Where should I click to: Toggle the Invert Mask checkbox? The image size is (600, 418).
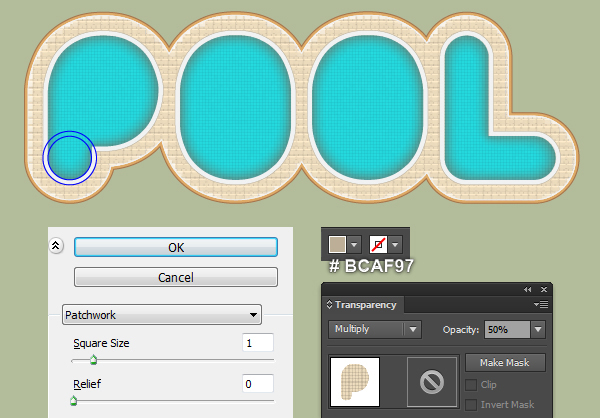point(471,405)
